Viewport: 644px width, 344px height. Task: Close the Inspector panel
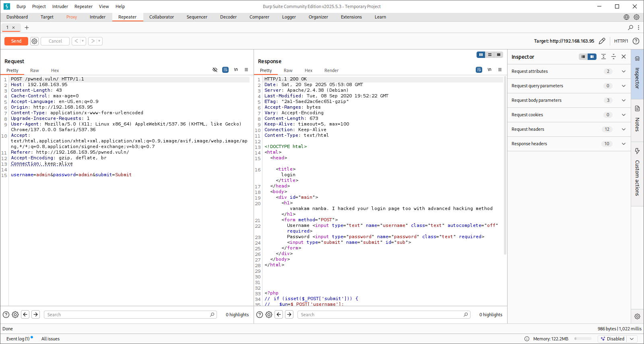click(623, 57)
